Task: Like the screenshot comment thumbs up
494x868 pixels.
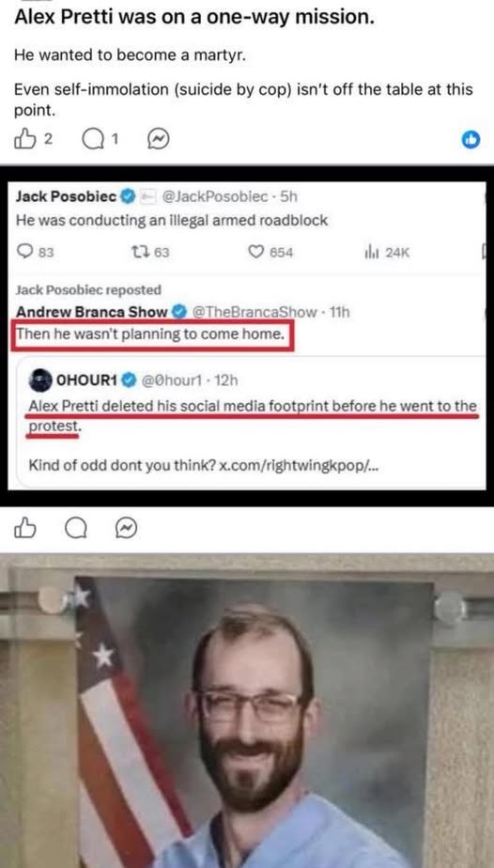Action: coord(25,529)
